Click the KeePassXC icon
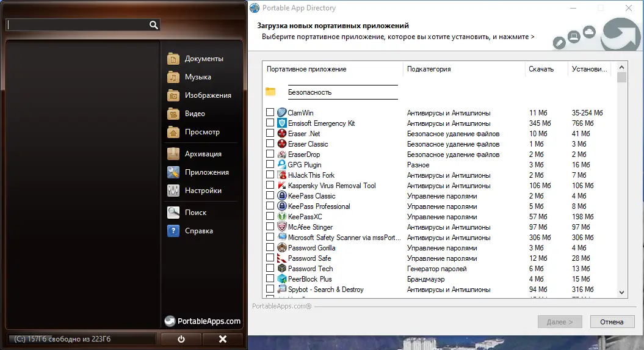 [282, 216]
